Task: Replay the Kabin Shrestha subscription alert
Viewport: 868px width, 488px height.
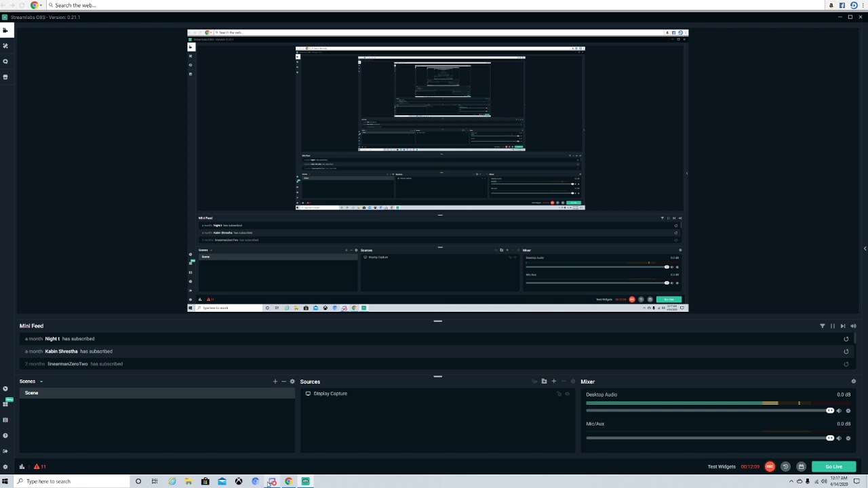Action: [x=846, y=352]
